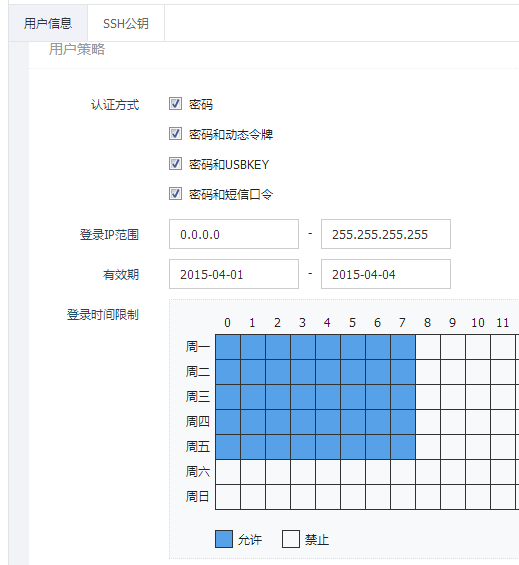This screenshot has height=565, width=519.
Task: Click the start IP field 0.0.0.0
Action: tap(234, 234)
